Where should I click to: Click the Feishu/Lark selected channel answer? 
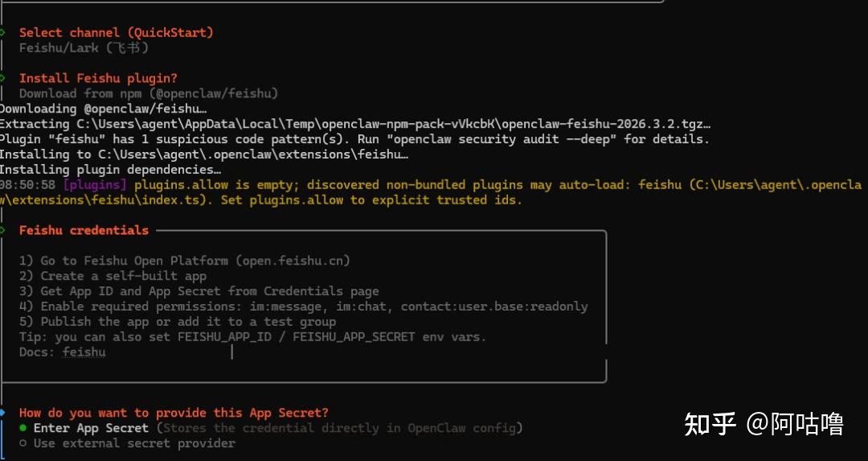pos(84,48)
